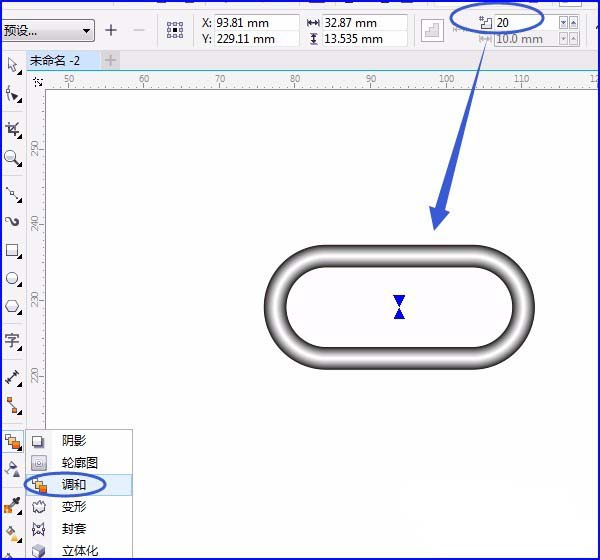Decrease blend steps with down arrow
This screenshot has height=560, width=600.
[x=563, y=23]
